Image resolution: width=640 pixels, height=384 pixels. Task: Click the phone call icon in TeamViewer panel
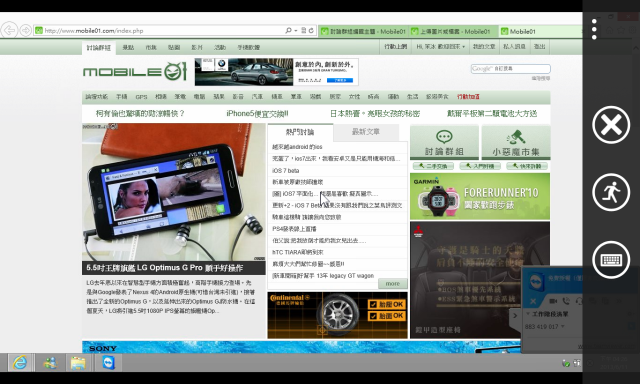point(566,301)
